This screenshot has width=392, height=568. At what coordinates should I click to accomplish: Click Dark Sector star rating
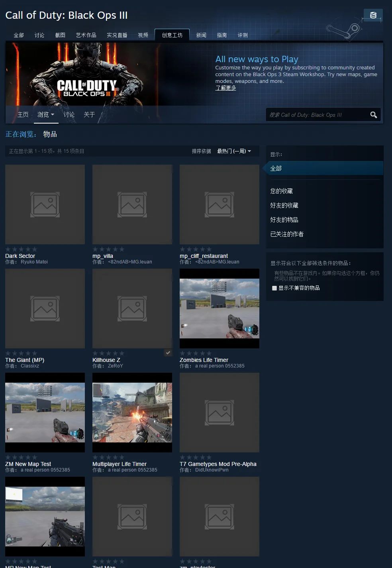(21, 249)
